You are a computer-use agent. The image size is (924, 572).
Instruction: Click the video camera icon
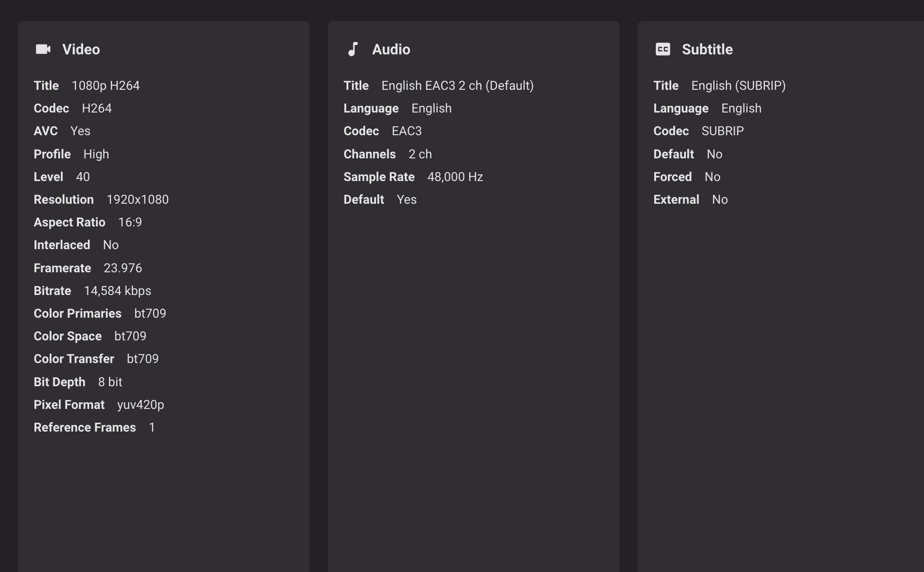tap(43, 49)
